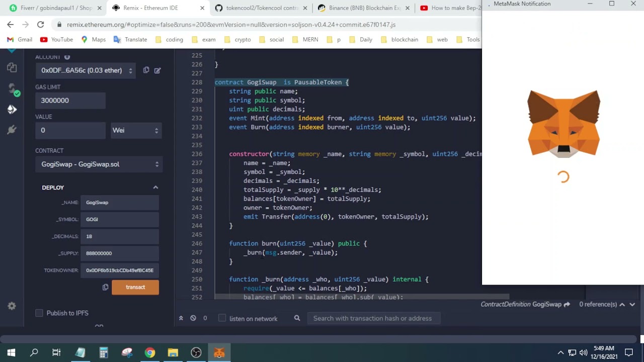Viewport: 644px width, 362px height.
Task: Collapse the DEPLOY parameters chevron
Action: click(155, 188)
